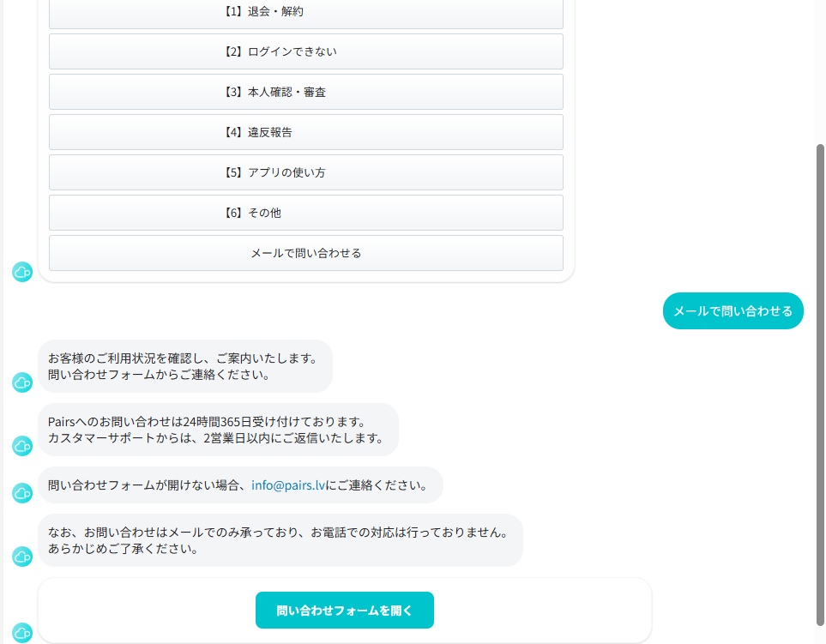This screenshot has width=826, height=644.
Task: Click the bot avatar beside the お電話での対応 message
Action: point(22,557)
